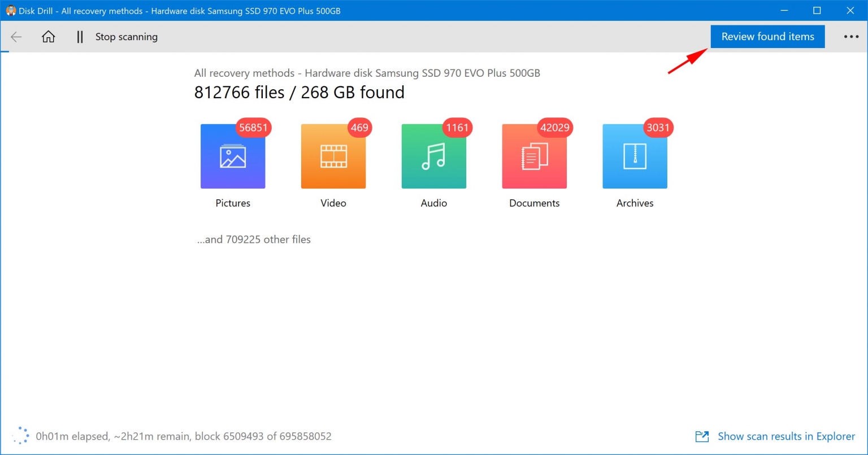Click the text showing 709225 other files
Screen dimensions: 868x455
click(254, 239)
